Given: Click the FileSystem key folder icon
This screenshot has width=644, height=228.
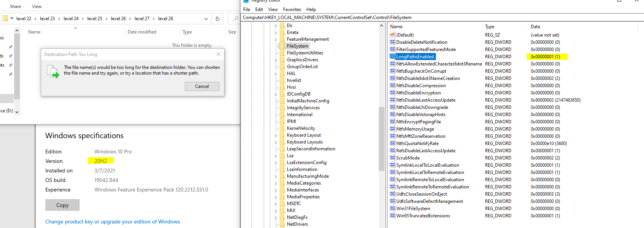Looking at the screenshot, I should pos(282,46).
